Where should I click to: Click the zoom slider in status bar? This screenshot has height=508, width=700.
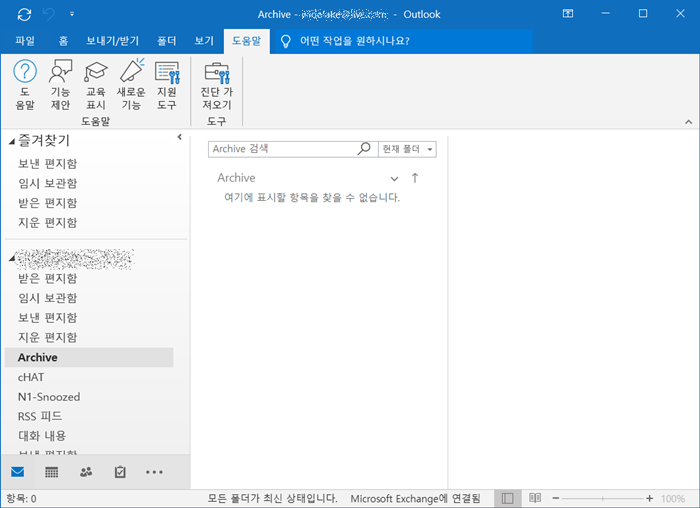point(603,498)
